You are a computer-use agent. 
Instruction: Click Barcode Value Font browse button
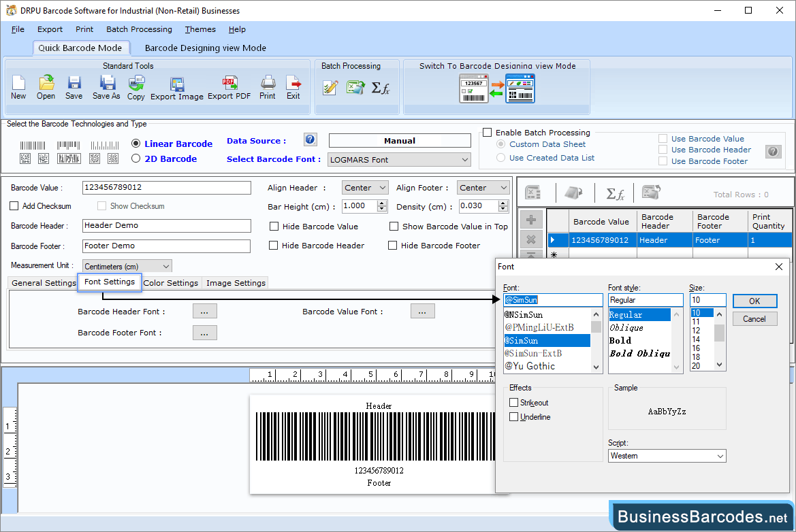(x=422, y=312)
